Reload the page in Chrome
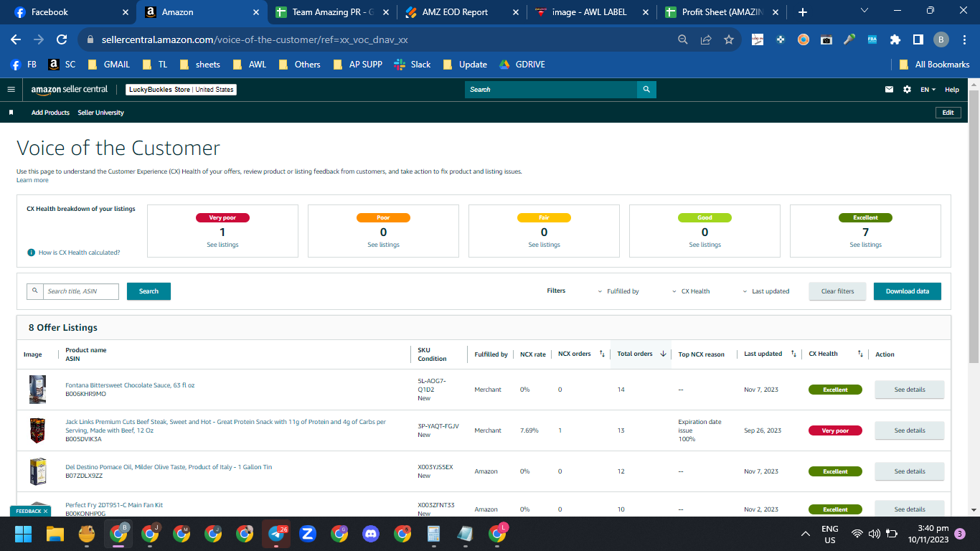Screen dimensions: 980x551 (62, 39)
